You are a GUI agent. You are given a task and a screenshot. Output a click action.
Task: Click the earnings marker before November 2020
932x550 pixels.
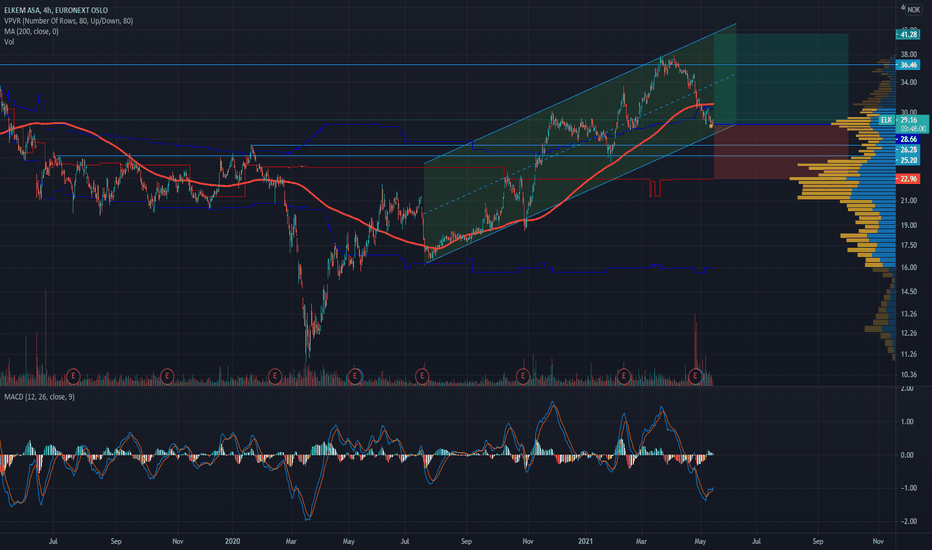click(522, 376)
